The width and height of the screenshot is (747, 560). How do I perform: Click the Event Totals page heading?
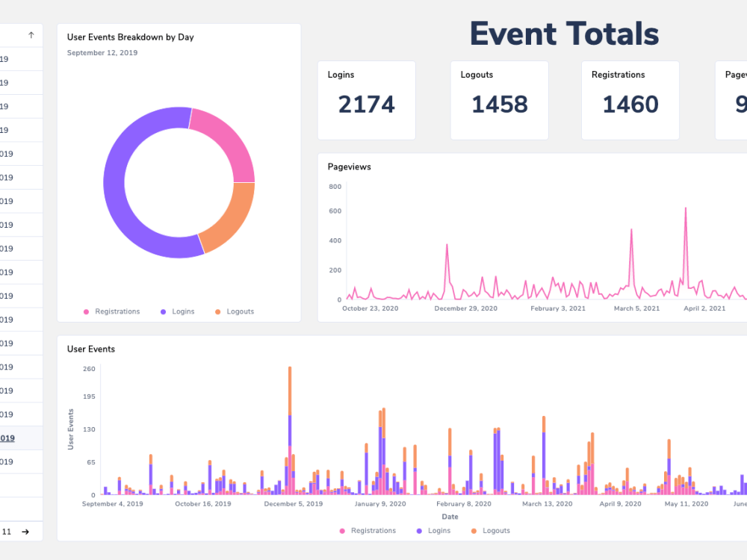pyautogui.click(x=564, y=34)
